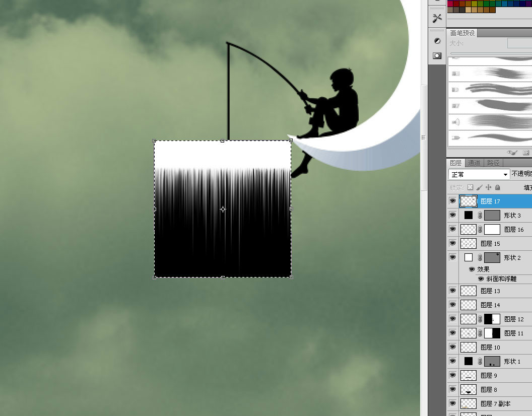The image size is (532, 416).
Task: Click 图层 17 layer thumbnail
Action: [x=468, y=201]
